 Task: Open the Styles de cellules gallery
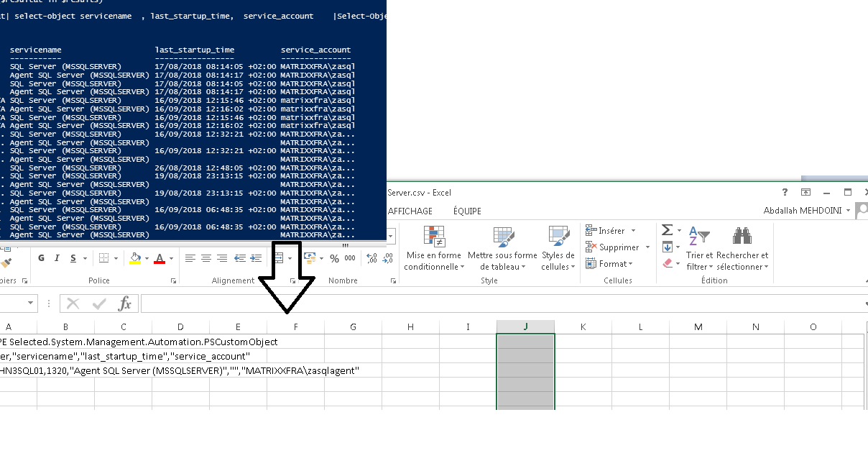[558, 248]
